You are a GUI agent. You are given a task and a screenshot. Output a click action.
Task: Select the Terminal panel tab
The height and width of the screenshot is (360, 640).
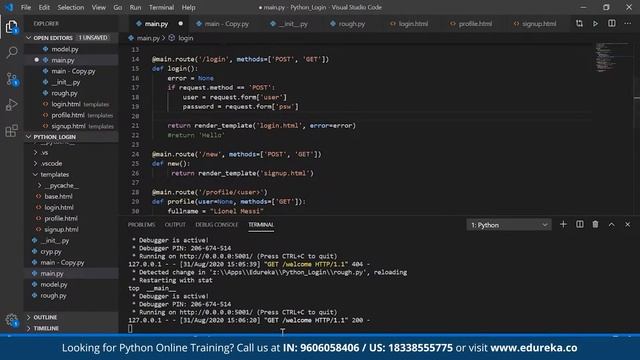[261, 224]
